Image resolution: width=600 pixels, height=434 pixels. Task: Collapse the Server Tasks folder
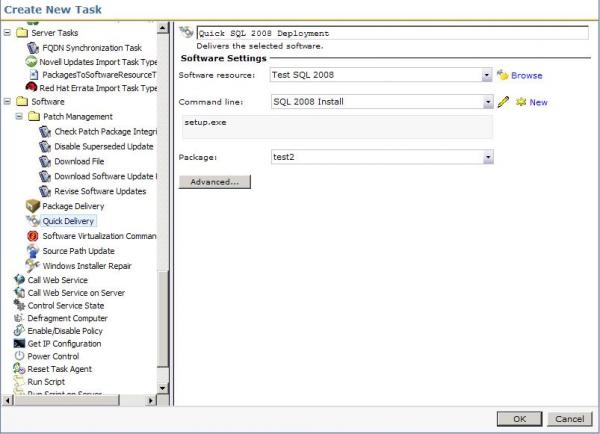pos(7,33)
